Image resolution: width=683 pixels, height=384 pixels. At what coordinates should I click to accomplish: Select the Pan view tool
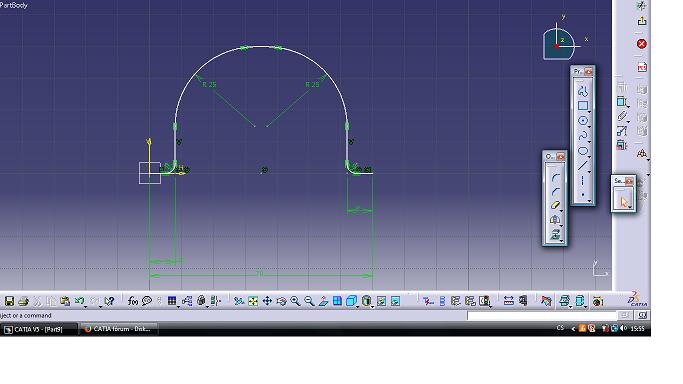[x=267, y=301]
